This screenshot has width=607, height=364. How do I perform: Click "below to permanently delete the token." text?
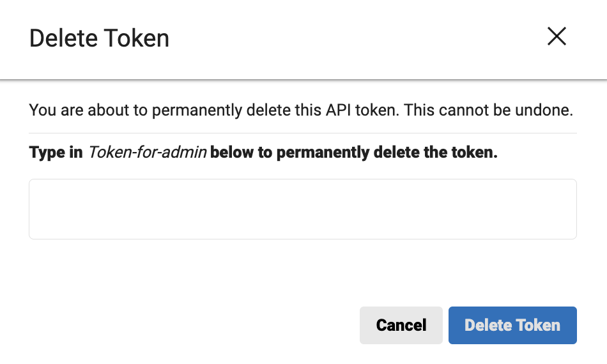click(353, 153)
